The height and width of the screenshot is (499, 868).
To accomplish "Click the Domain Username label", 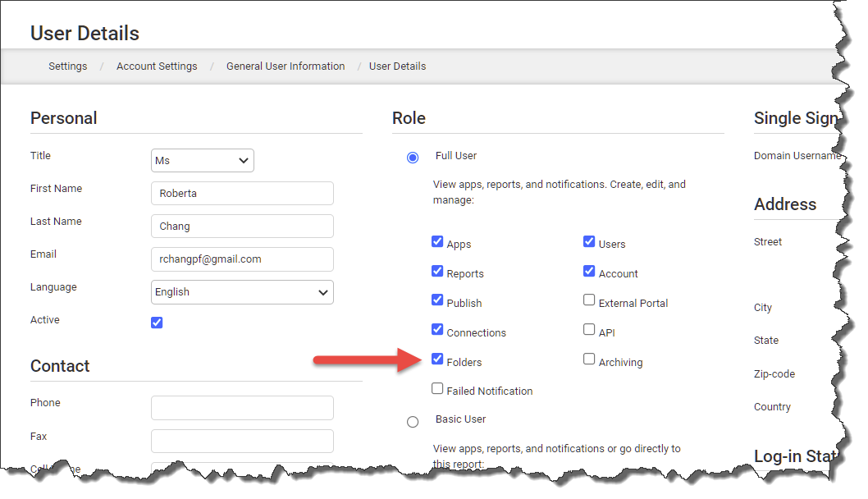I will 797,156.
